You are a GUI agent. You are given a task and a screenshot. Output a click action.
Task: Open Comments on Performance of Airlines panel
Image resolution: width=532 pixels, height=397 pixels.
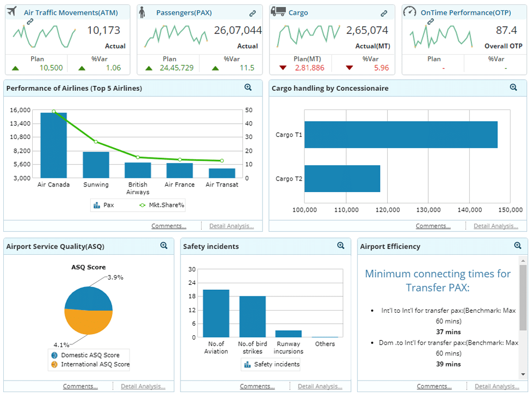click(168, 226)
